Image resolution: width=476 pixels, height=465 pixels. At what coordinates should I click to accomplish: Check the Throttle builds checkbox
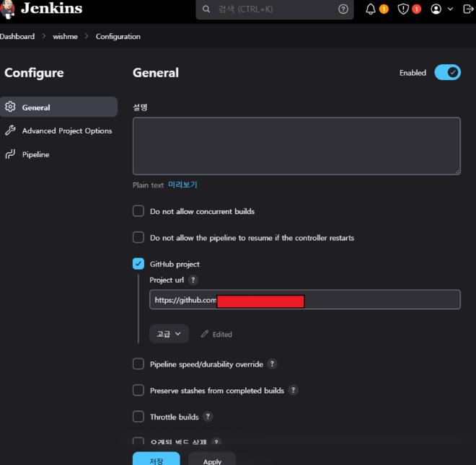click(138, 417)
